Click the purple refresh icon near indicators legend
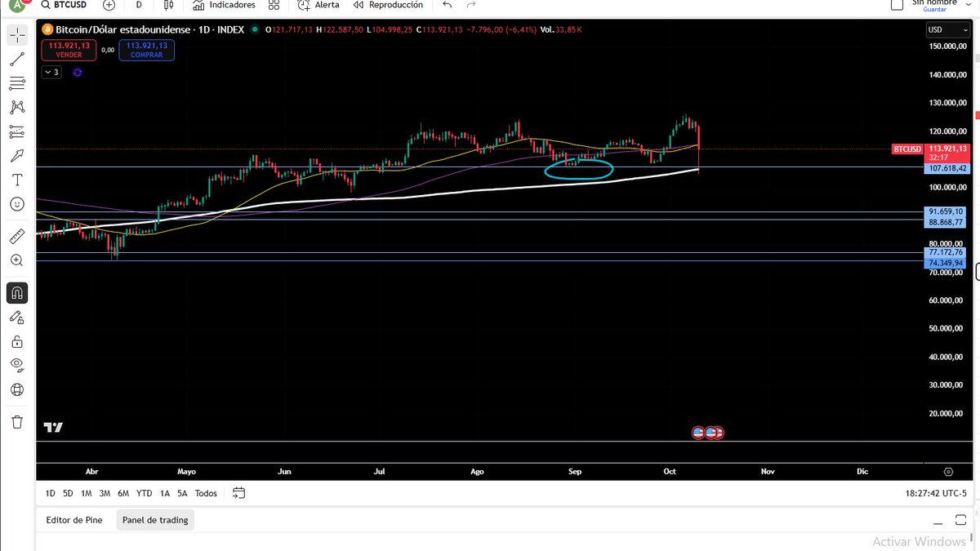 pyautogui.click(x=77, y=72)
